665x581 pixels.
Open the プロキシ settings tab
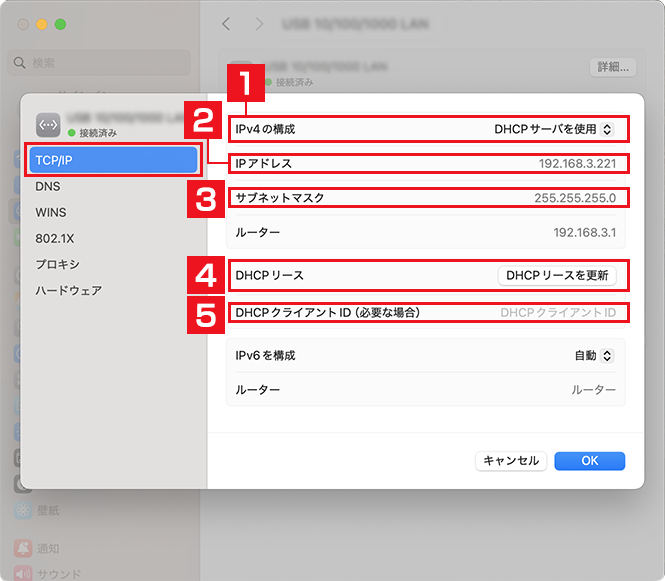(57, 264)
